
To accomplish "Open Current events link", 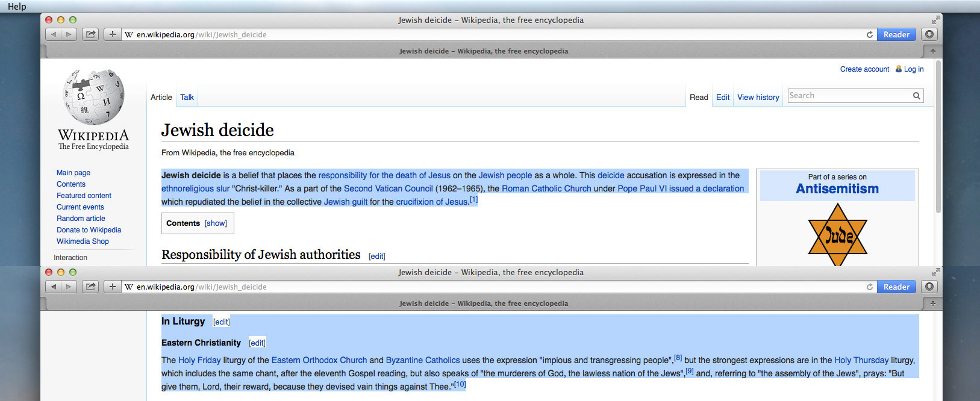I will [80, 207].
